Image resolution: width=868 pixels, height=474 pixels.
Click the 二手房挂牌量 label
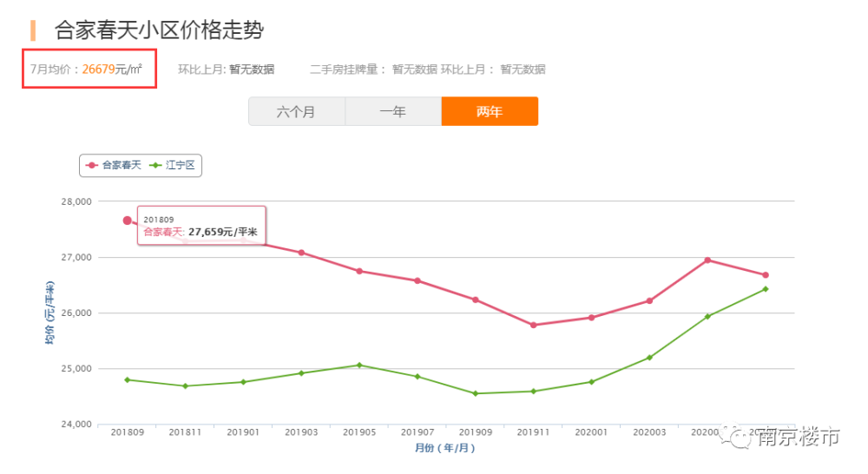point(344,69)
